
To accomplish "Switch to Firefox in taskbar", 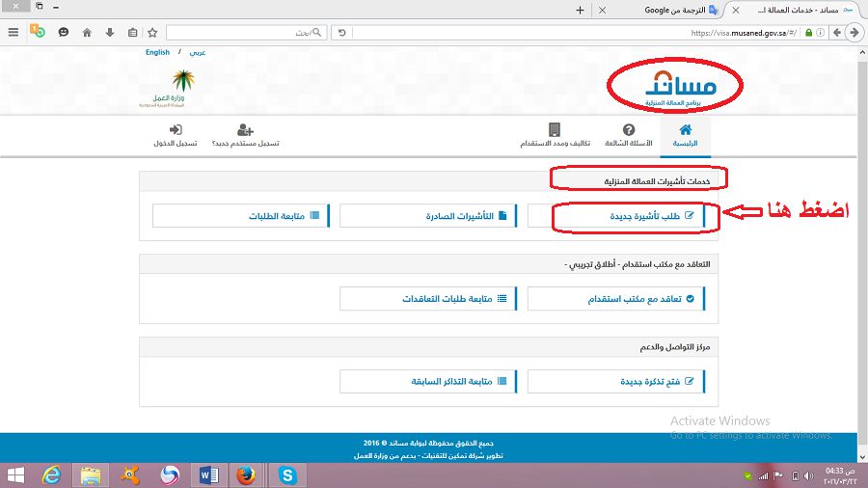I will 246,475.
